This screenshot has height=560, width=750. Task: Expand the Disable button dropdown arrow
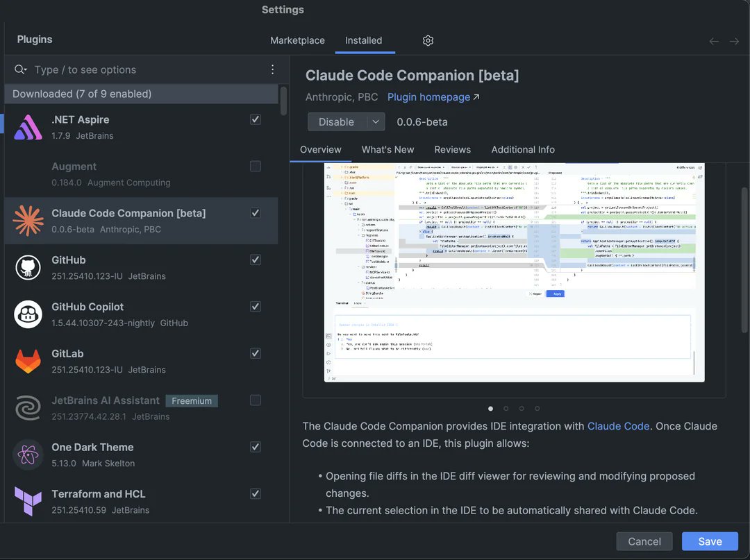(376, 122)
